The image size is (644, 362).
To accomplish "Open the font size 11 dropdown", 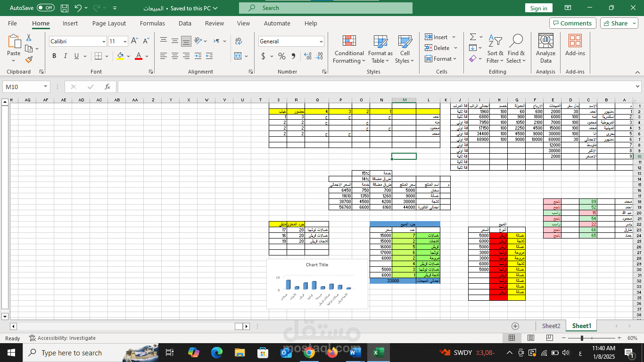I will click(124, 41).
